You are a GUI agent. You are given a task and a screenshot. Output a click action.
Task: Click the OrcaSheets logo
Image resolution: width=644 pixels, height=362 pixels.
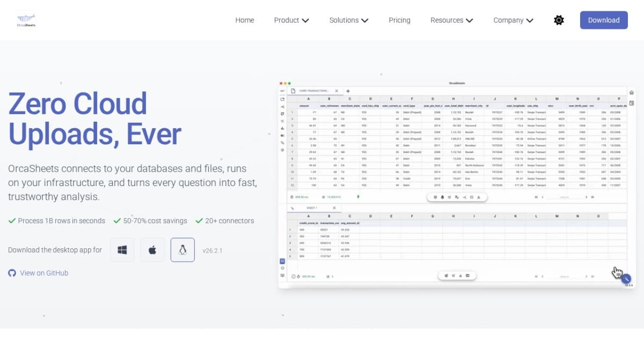pos(26,19)
